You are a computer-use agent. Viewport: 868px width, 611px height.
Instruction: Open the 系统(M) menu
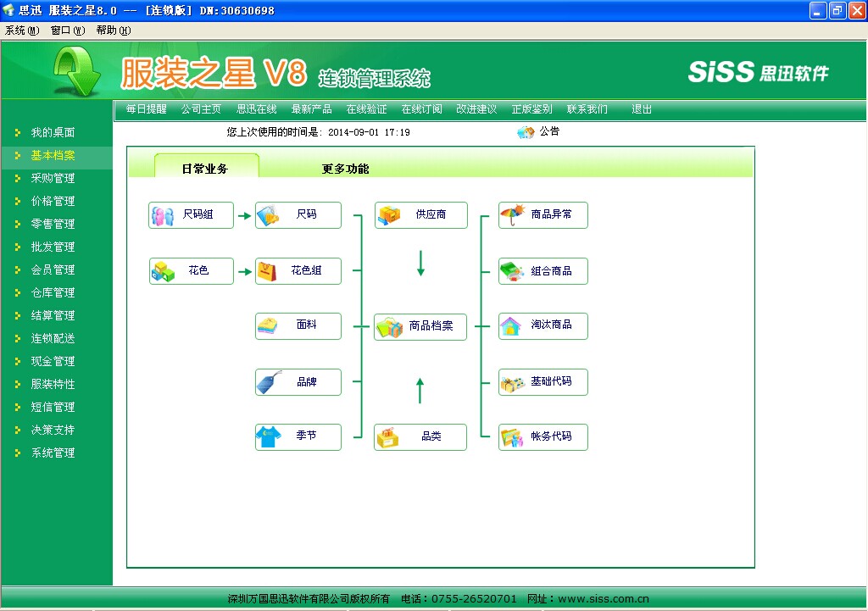coord(22,30)
